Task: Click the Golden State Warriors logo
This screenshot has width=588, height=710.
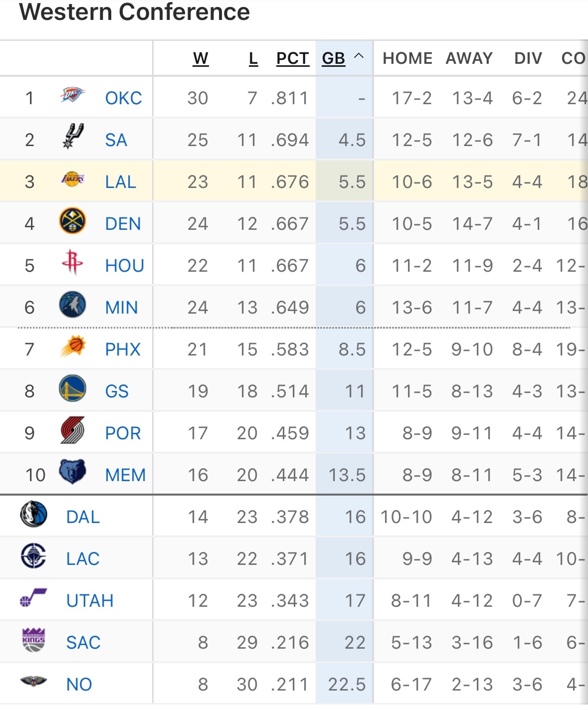Action: click(x=73, y=389)
